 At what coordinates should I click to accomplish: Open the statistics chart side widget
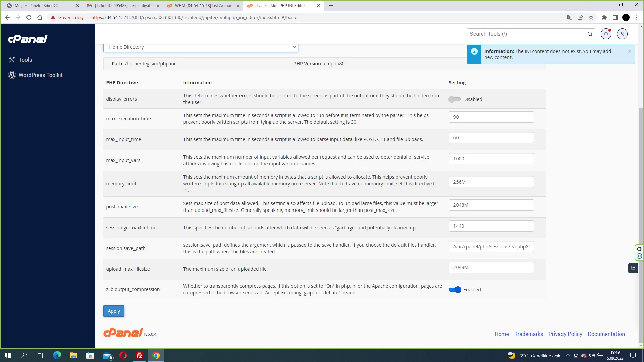point(633,268)
